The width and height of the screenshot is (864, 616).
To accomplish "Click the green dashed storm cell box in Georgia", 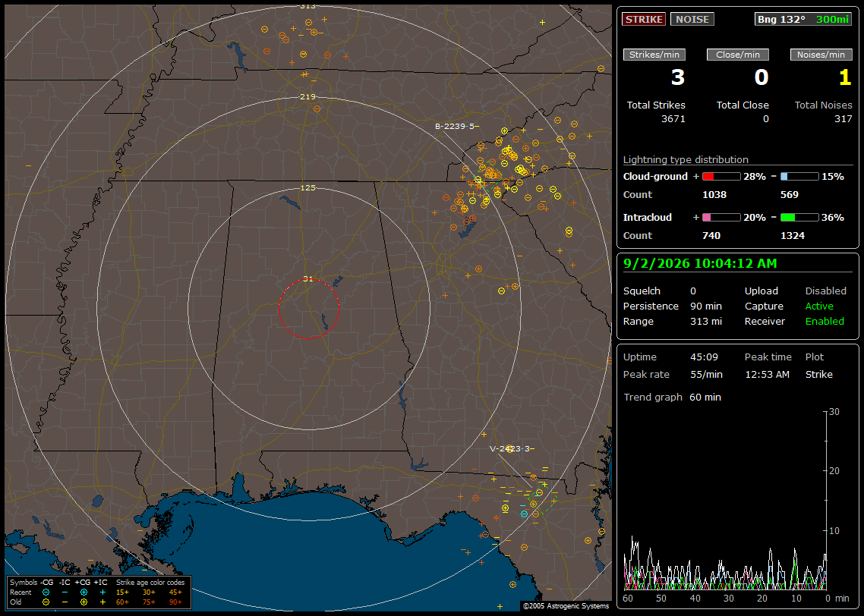I will pyautogui.click(x=542, y=503).
